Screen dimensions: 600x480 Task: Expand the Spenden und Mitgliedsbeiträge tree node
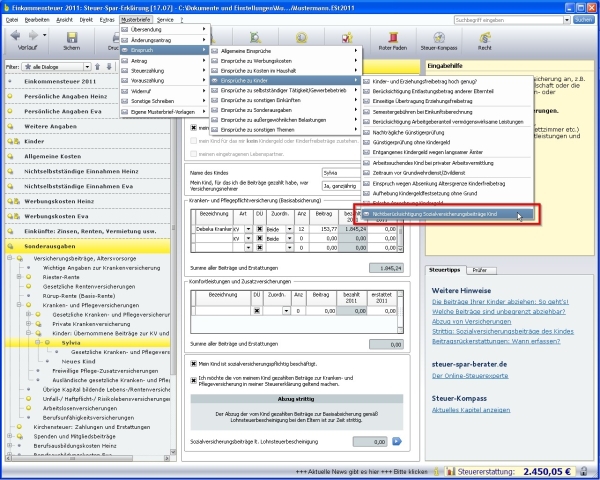coord(10,436)
